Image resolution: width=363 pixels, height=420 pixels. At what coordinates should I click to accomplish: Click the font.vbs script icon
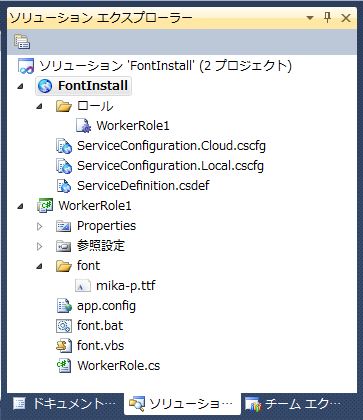(x=64, y=346)
